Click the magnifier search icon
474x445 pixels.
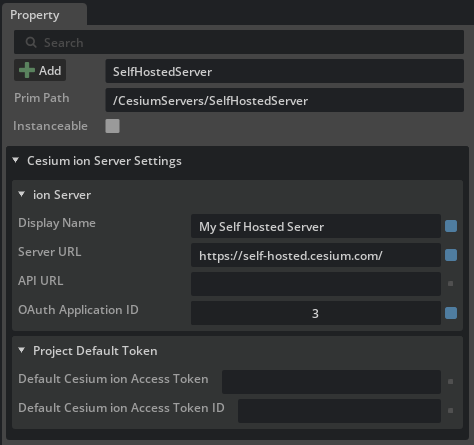pos(31,42)
